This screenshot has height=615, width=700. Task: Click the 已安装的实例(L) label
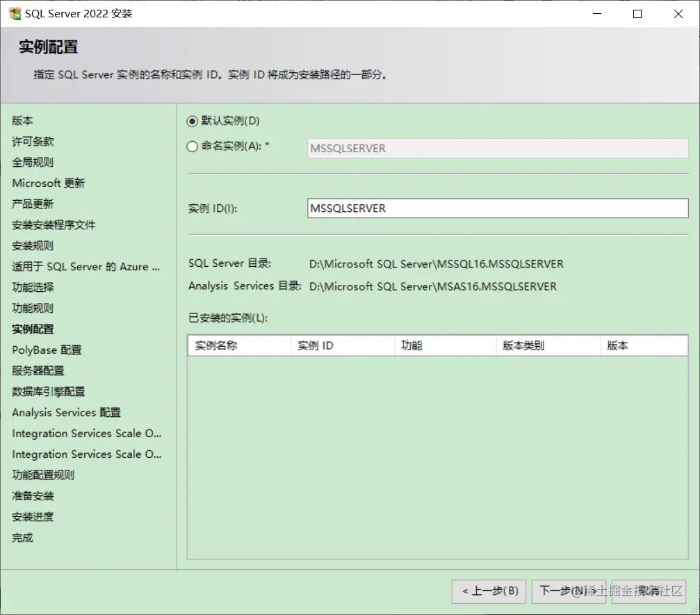point(228,318)
